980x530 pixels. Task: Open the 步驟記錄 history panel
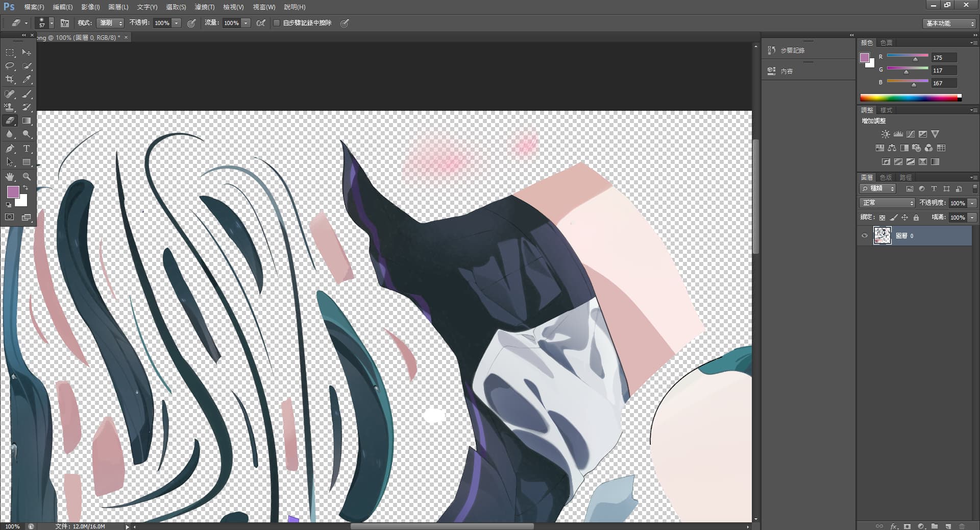(792, 51)
